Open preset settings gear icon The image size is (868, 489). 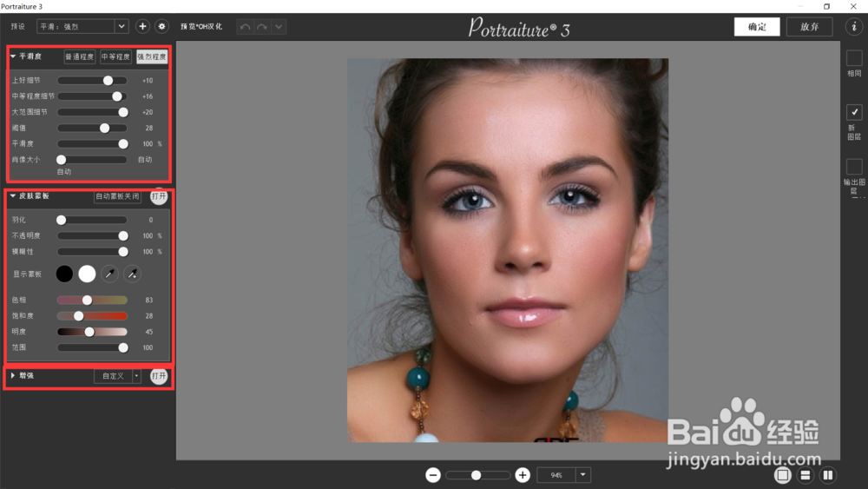coord(161,26)
